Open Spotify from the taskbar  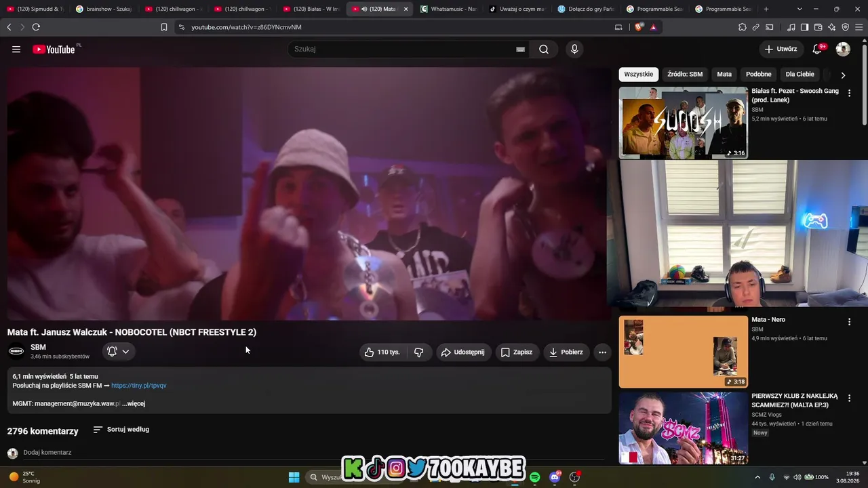(535, 477)
